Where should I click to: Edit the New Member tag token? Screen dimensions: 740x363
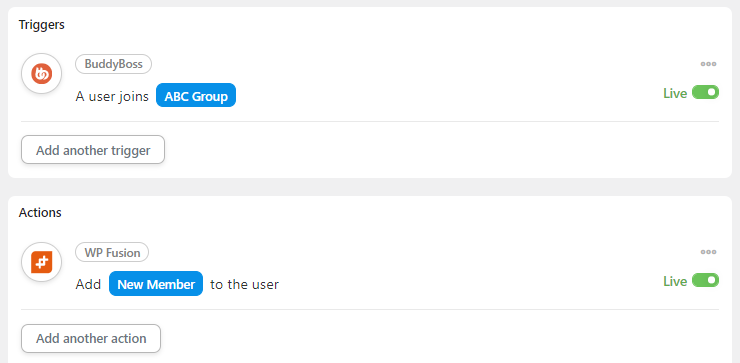point(156,284)
